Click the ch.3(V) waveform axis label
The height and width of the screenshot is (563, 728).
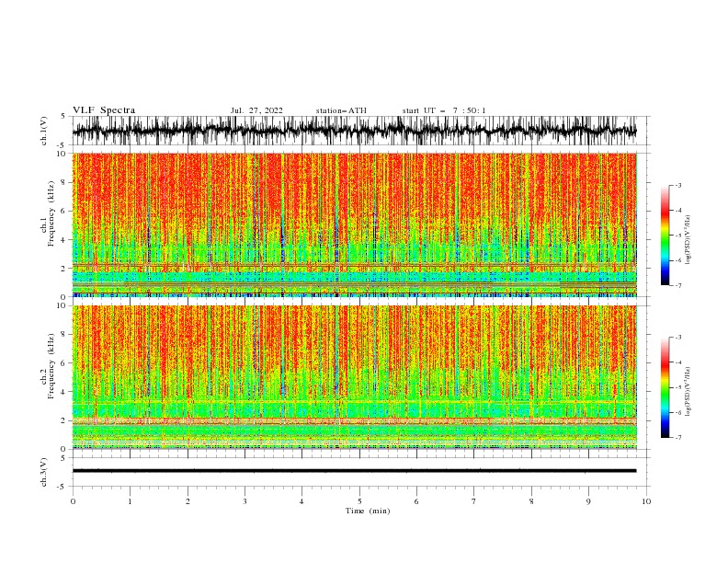pyautogui.click(x=43, y=472)
